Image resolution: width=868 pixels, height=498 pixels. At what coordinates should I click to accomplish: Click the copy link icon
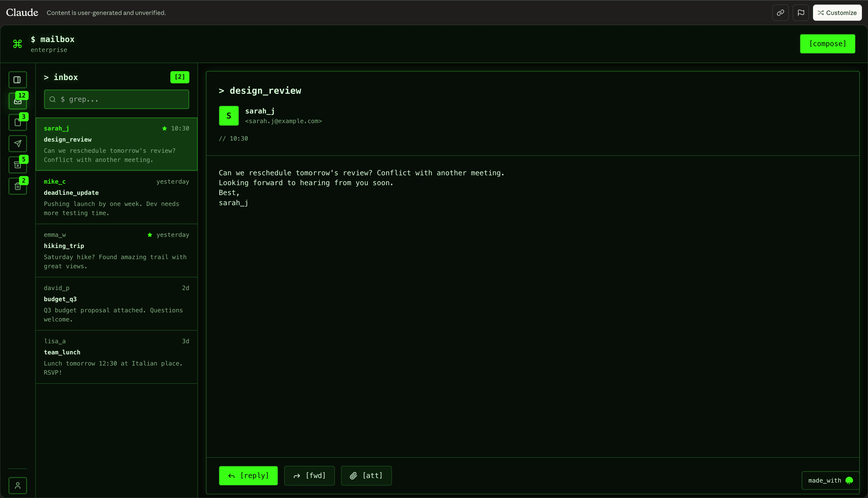(x=780, y=13)
